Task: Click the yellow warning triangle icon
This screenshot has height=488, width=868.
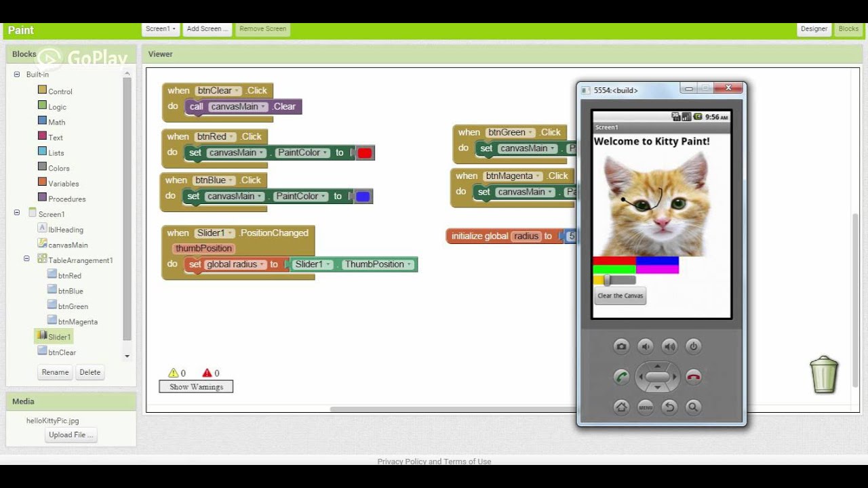Action: click(173, 373)
